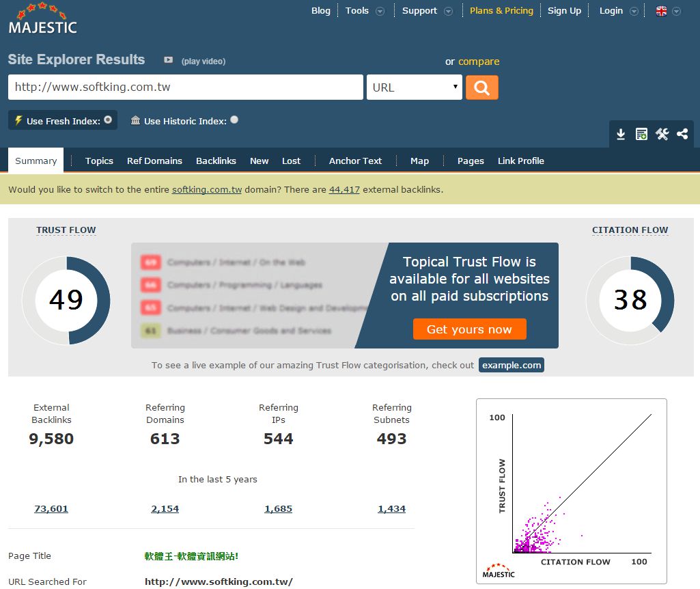Select the Use Historic Index radio button
The width and height of the screenshot is (700, 589).
pyautogui.click(x=234, y=120)
